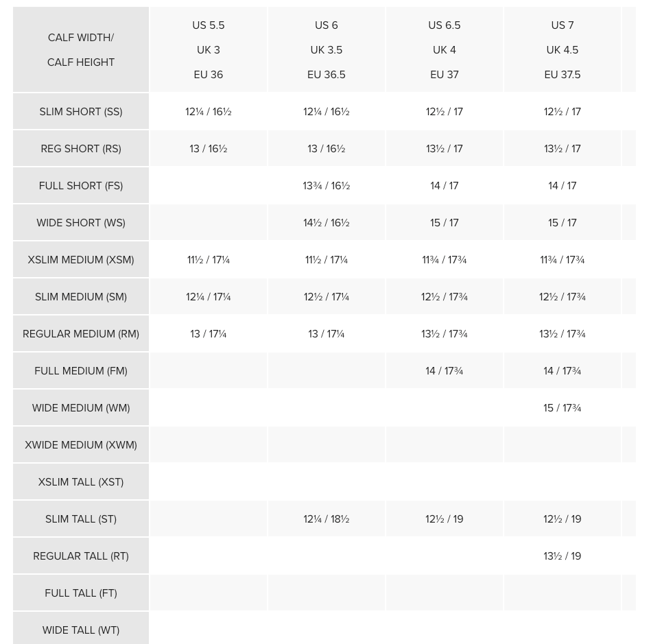Viewport: 662px width, 644px height.
Task: Click the SLIM SHORT (SS) row header
Action: (81, 112)
